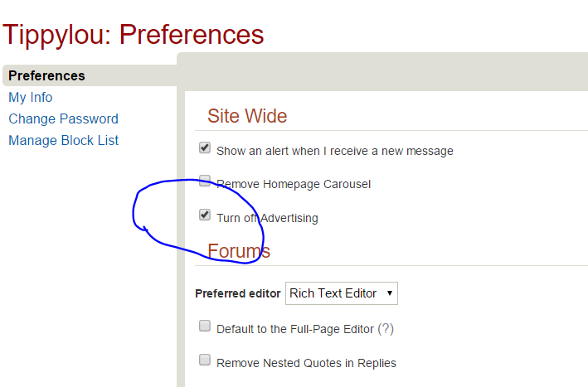Click the "Remove Nested Quotes in Replies" text
The width and height of the screenshot is (588, 387).
pos(306,363)
